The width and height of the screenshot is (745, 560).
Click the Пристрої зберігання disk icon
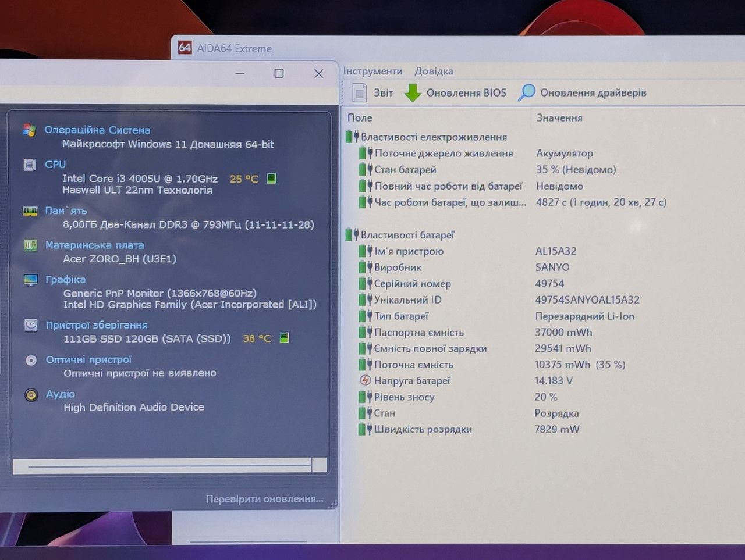pos(31,325)
